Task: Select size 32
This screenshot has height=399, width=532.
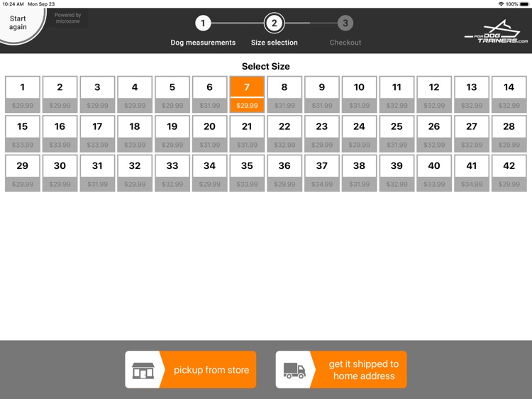Action: point(135,173)
